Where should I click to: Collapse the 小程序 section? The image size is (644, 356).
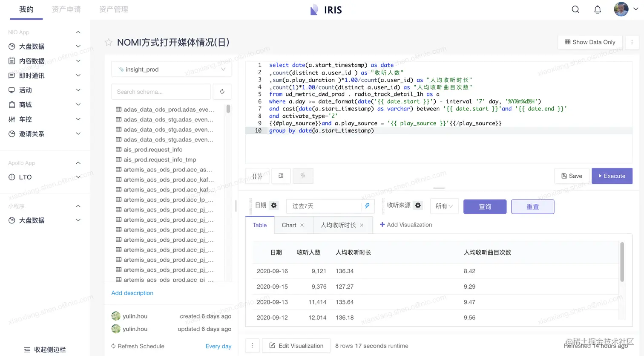pos(78,206)
